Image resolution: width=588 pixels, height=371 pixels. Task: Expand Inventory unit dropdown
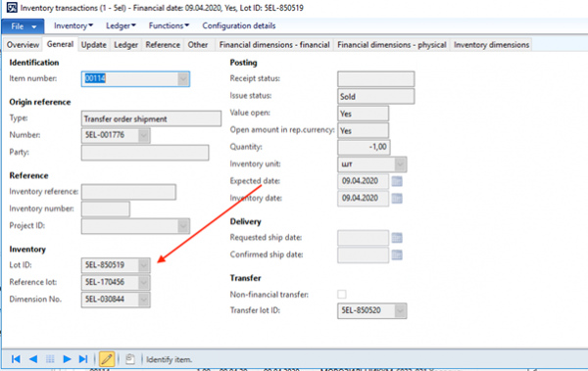400,164
